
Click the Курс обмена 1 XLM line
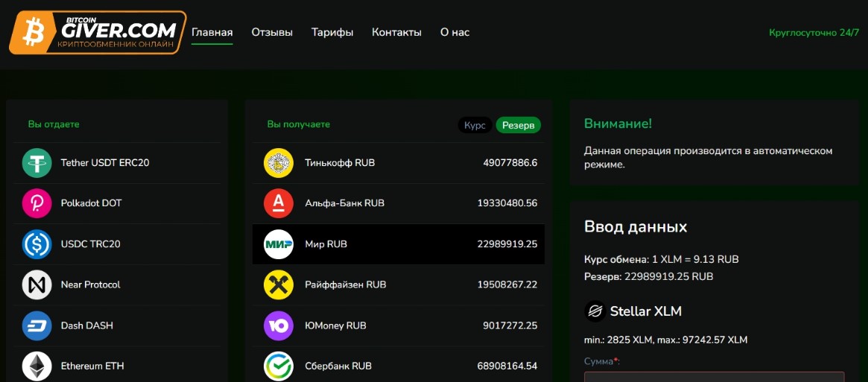[x=661, y=259]
